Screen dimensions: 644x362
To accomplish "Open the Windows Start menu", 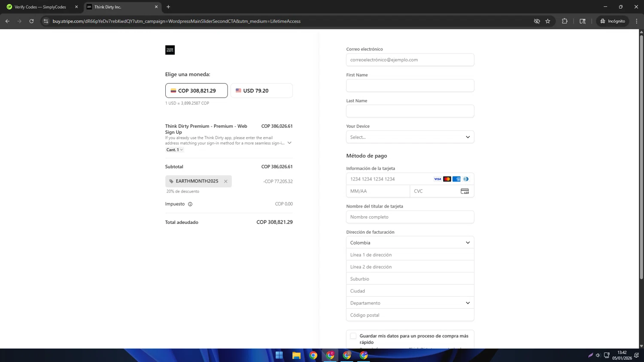I will click(279, 355).
